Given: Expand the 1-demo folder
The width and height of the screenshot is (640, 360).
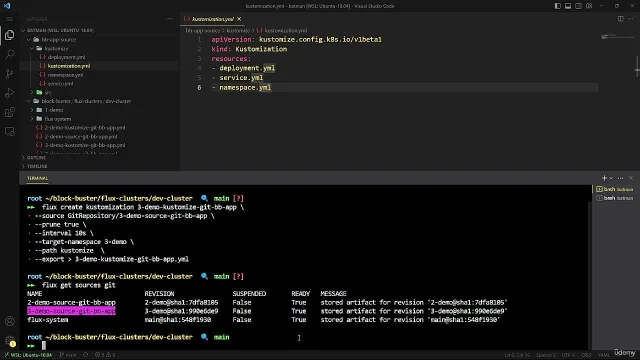Looking at the screenshot, I should click(x=53, y=110).
